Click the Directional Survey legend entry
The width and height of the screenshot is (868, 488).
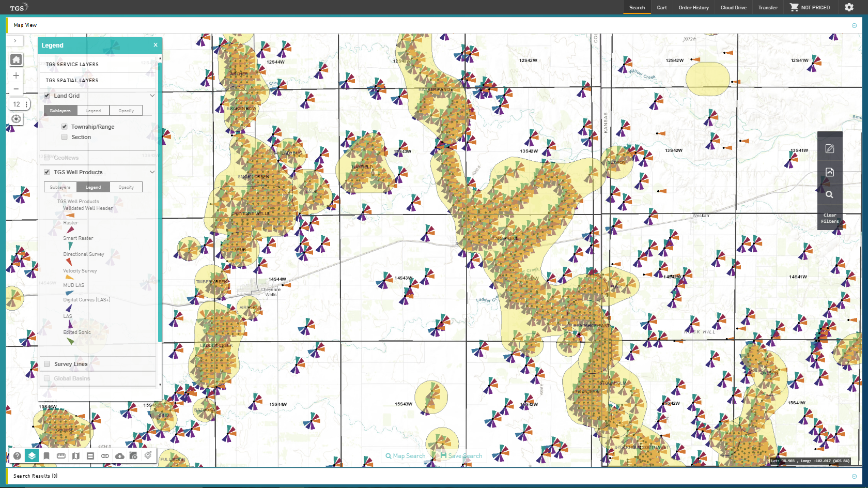tap(84, 254)
